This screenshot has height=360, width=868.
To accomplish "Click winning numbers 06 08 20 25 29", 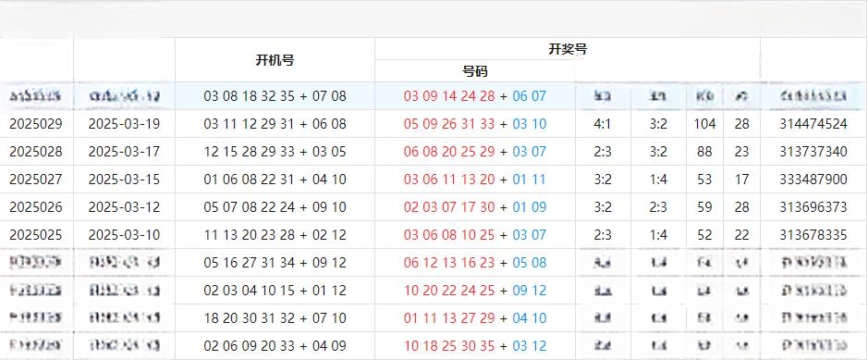I will [449, 152].
